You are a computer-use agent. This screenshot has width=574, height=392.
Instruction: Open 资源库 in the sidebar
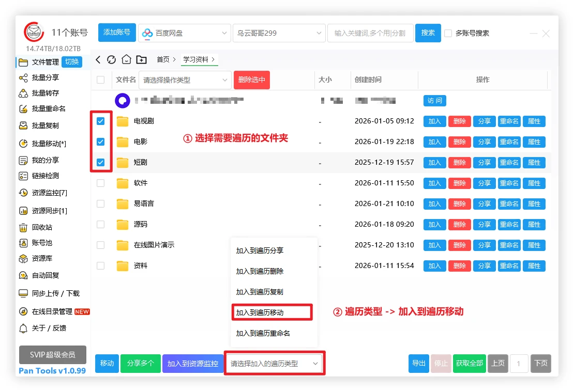(x=41, y=258)
